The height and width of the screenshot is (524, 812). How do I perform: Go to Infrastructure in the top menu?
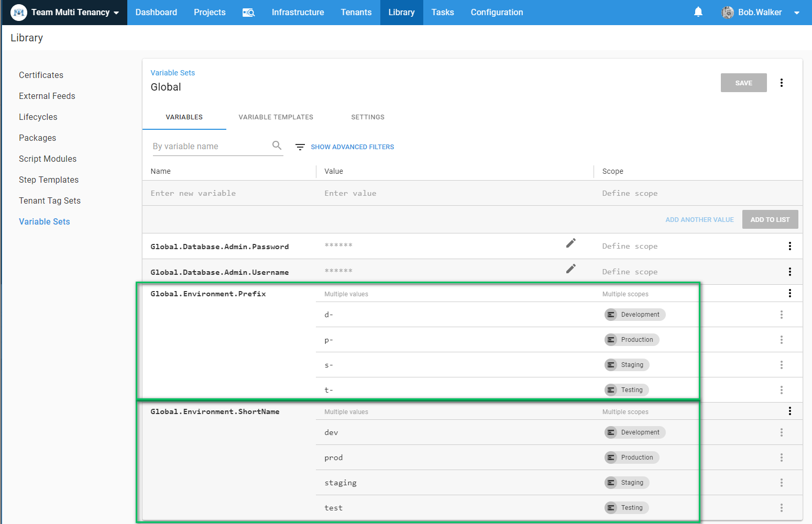(298, 13)
